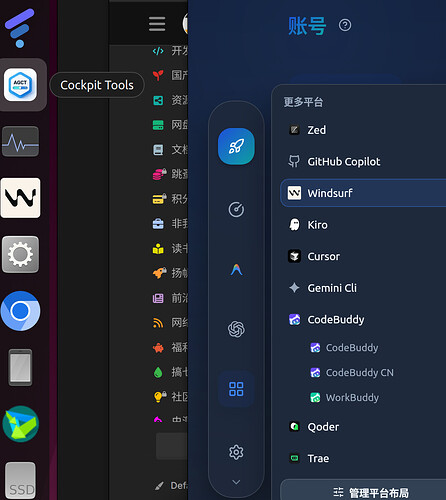Screen dimensions: 446x500
Task: Open the 国产 sprout-icon item in background menu
Action: (170, 75)
